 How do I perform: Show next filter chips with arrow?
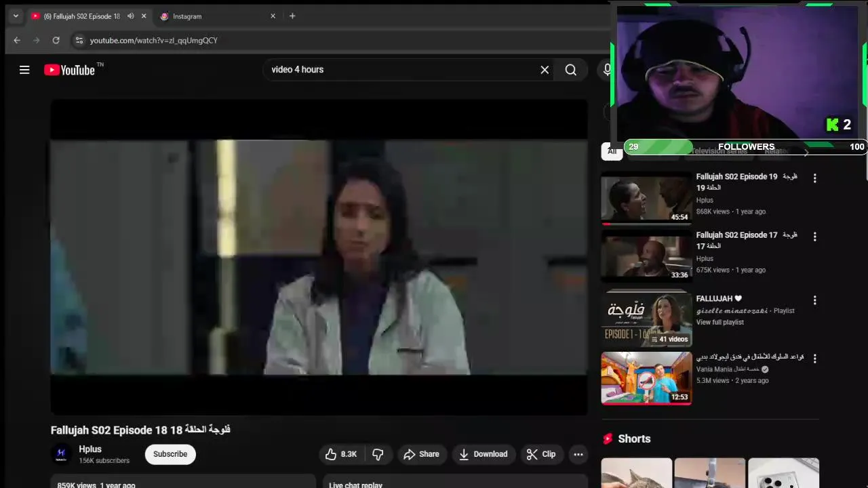pos(806,152)
